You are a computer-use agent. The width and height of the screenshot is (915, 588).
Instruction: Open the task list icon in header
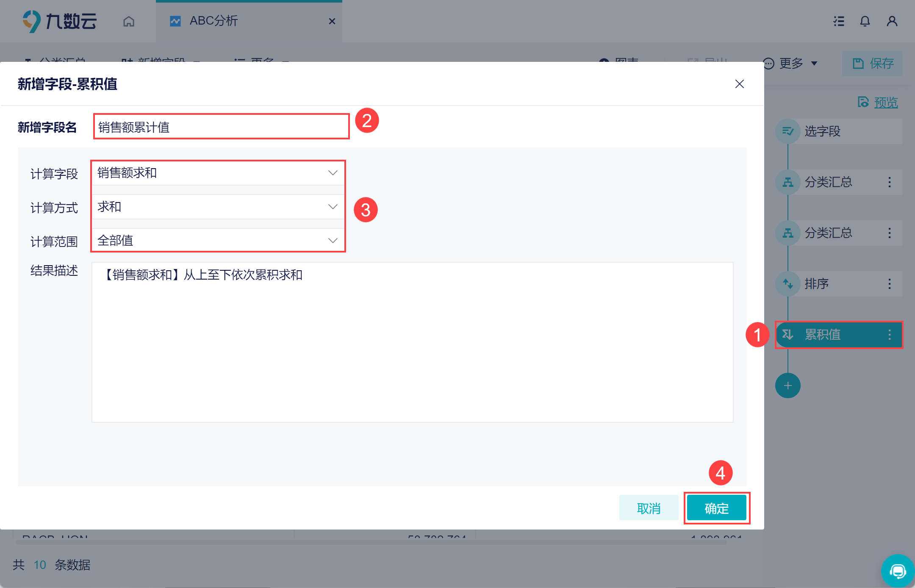(838, 21)
